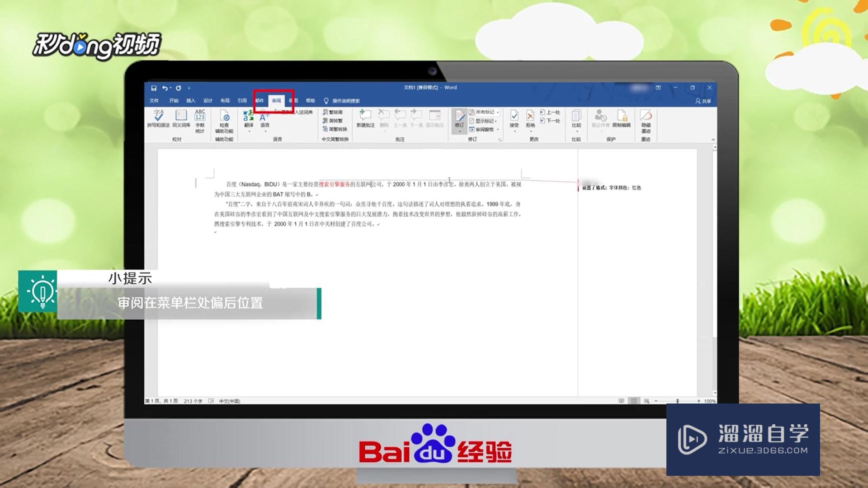
Task: Click the 共享 share button
Action: click(704, 101)
